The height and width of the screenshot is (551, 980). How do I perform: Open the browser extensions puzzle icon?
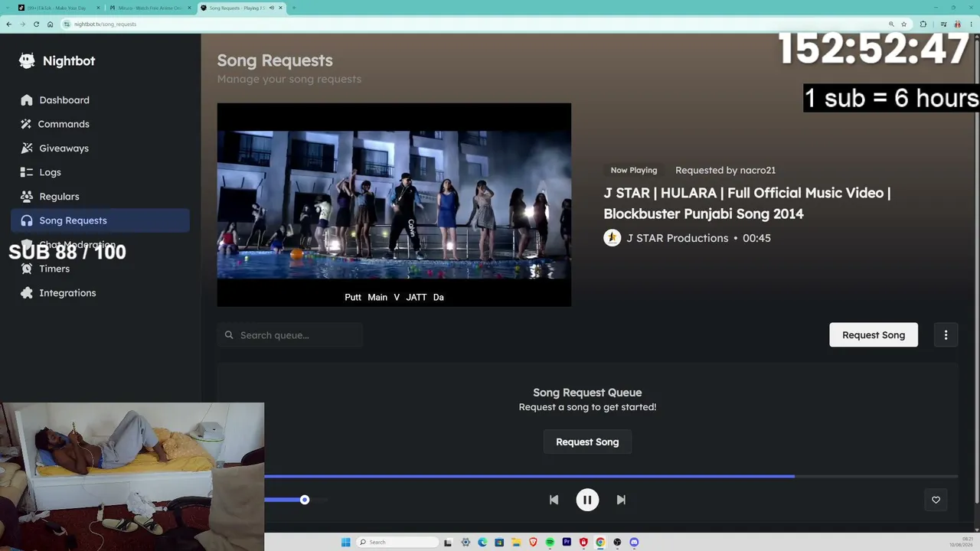[923, 24]
